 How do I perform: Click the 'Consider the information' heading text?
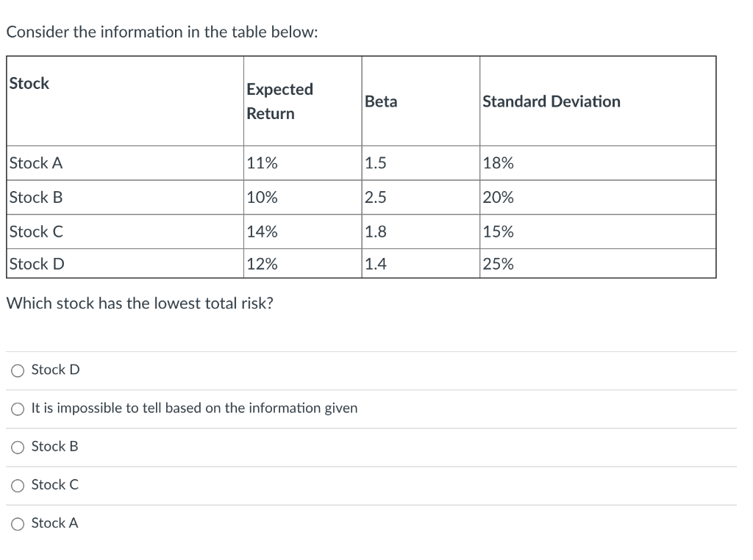[x=162, y=32]
